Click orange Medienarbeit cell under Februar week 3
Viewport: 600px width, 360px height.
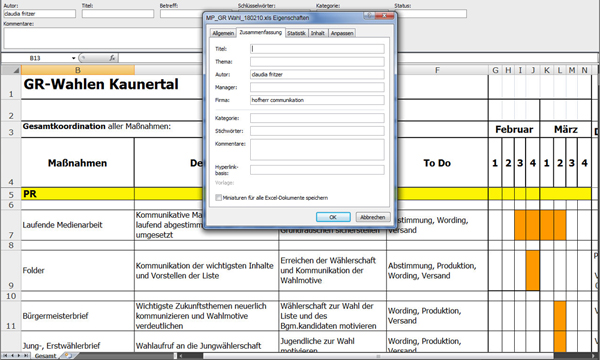click(520, 225)
